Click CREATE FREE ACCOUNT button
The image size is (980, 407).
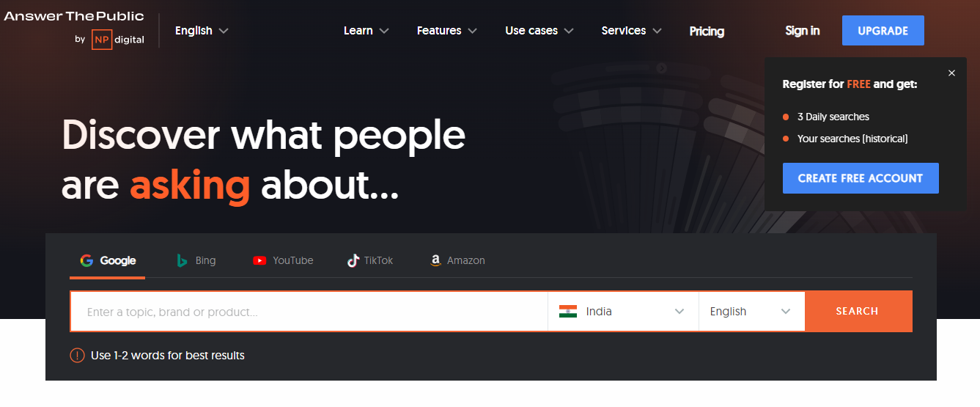click(x=861, y=178)
